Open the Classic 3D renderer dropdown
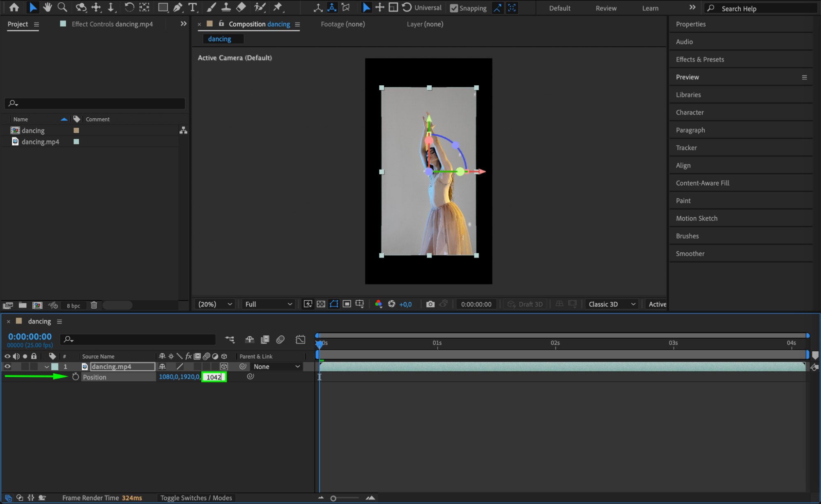This screenshot has width=821, height=504. click(612, 304)
